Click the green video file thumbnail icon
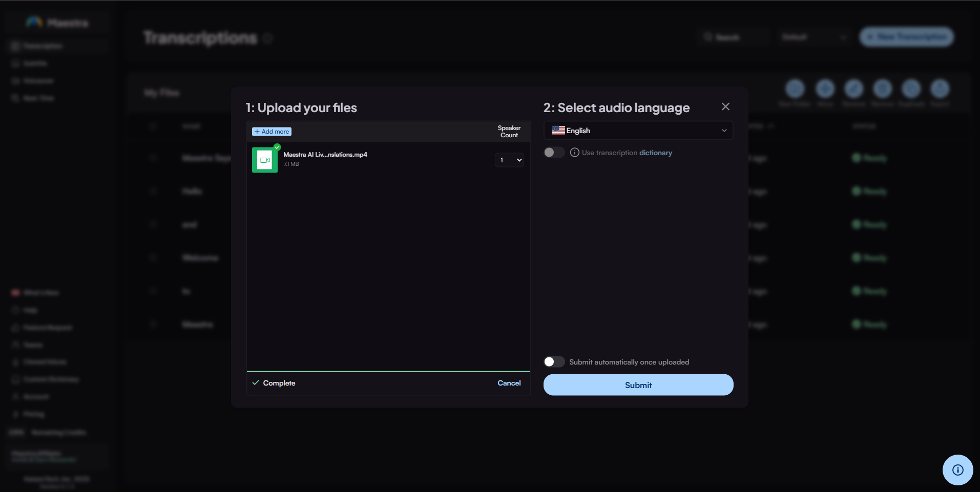The image size is (980, 492). 264,160
